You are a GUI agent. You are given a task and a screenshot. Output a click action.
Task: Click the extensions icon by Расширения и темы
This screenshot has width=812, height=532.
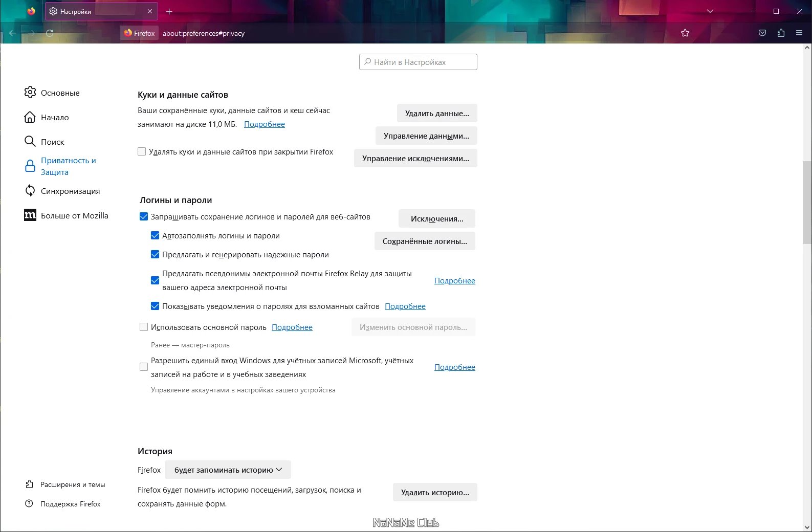(30, 484)
